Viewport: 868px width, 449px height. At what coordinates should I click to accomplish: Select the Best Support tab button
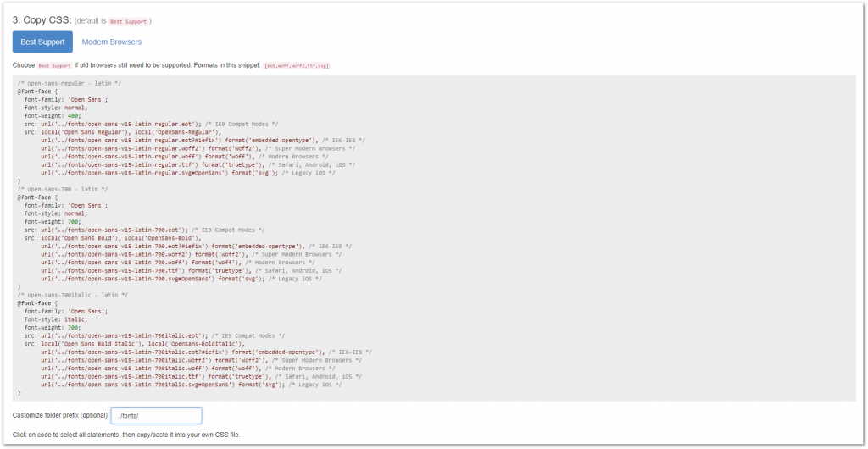coord(42,42)
